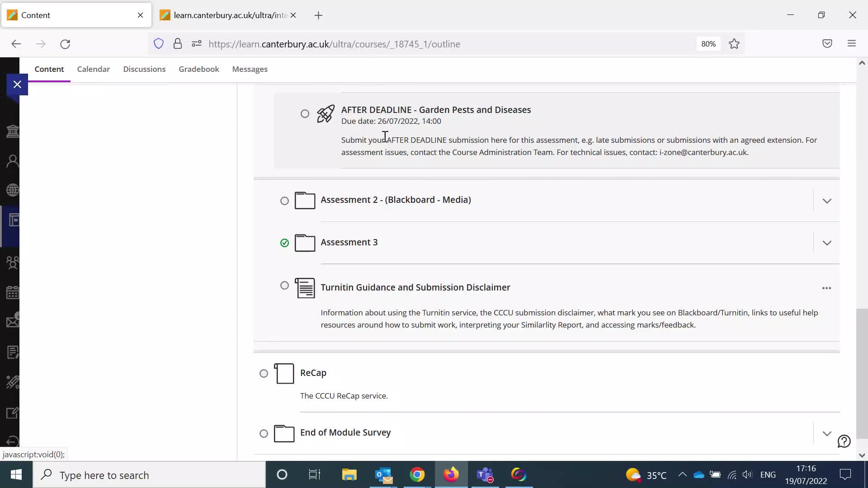This screenshot has width=868, height=488.
Task: Click the help question mark bubble icon
Action: click(844, 441)
